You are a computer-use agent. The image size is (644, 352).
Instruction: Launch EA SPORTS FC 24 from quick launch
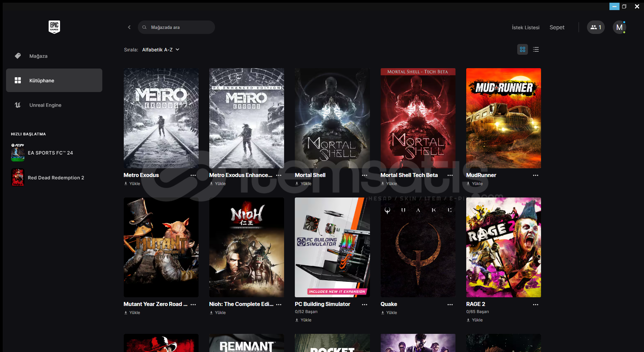(x=50, y=153)
